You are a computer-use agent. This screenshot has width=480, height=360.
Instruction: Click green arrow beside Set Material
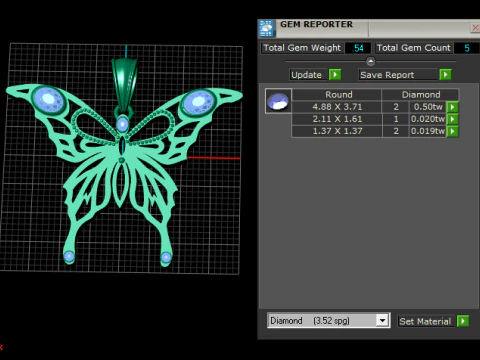pos(463,321)
